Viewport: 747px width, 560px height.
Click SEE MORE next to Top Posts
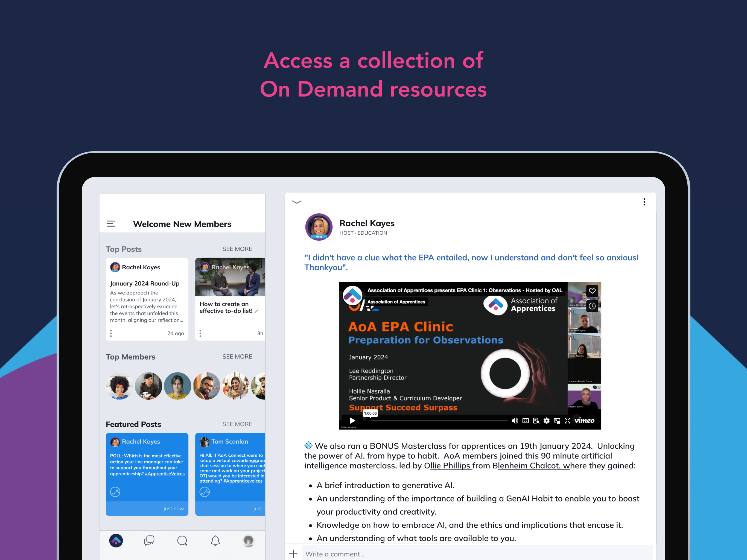click(x=237, y=249)
